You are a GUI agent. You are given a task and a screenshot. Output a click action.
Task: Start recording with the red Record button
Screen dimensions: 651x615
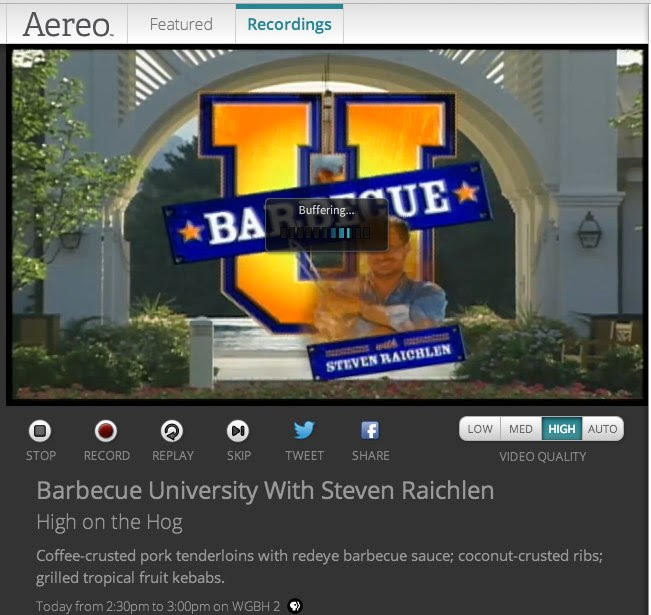pyautogui.click(x=106, y=431)
